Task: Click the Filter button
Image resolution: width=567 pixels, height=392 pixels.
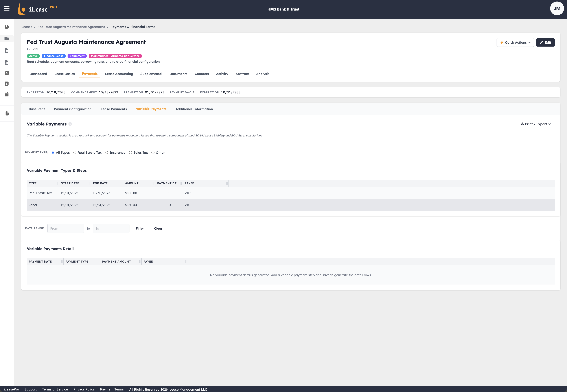Action: pyautogui.click(x=140, y=228)
